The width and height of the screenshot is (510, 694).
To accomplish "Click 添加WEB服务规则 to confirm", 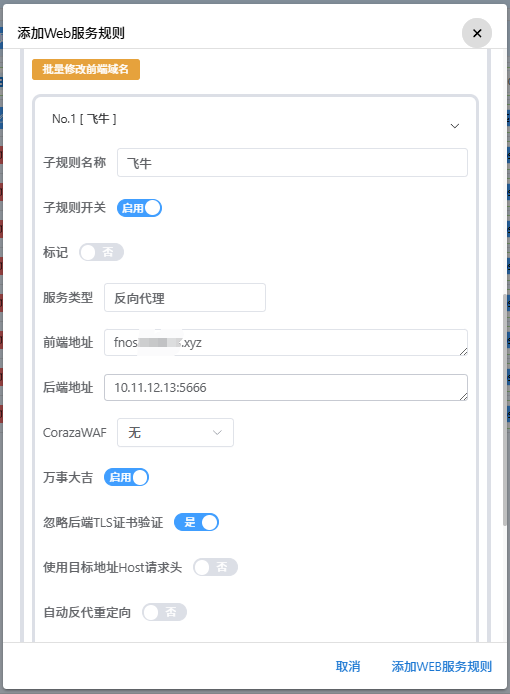I will tap(441, 667).
